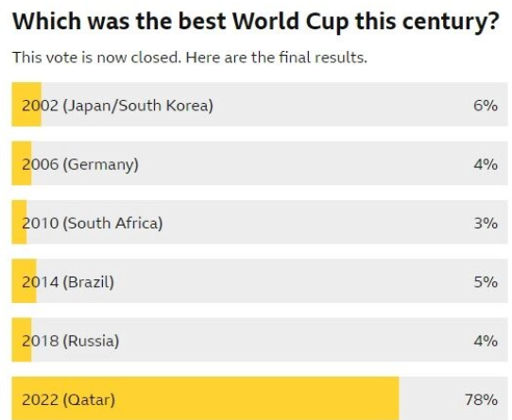
Task: Click the yellow fill of the 2002 bar
Action: tap(26, 105)
